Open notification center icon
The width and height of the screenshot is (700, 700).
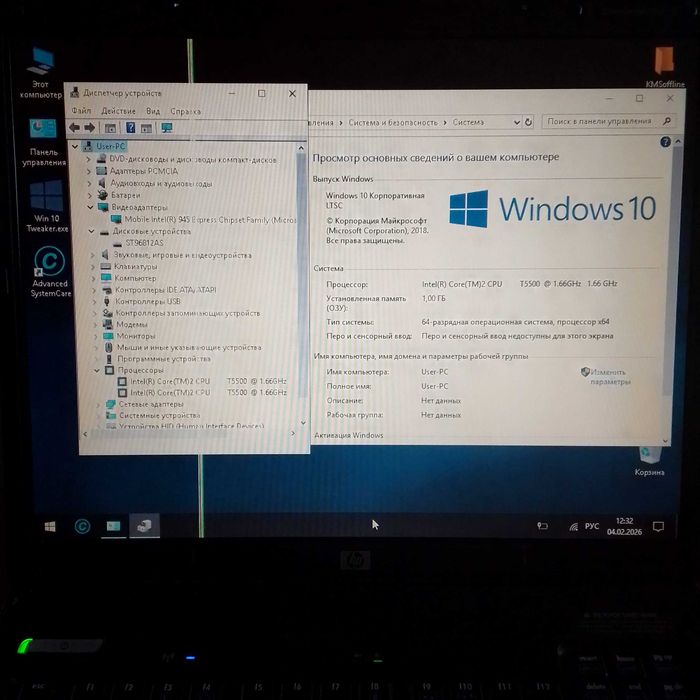[658, 527]
